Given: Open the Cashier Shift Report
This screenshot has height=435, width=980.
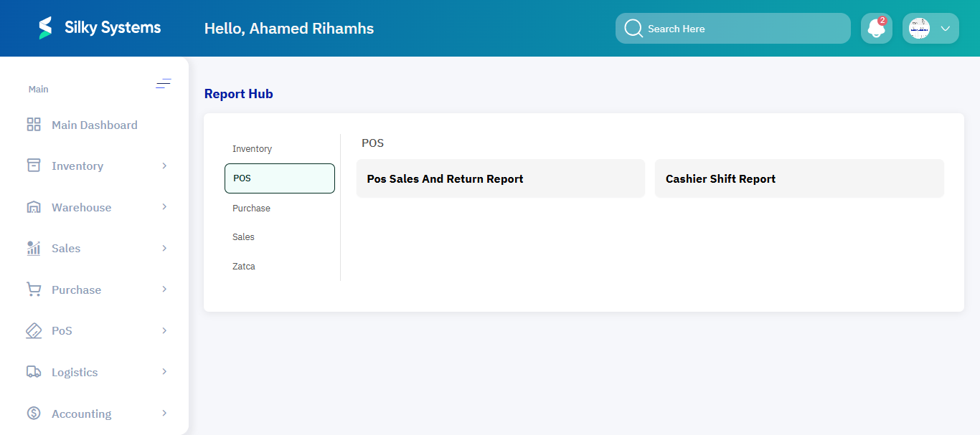Looking at the screenshot, I should pyautogui.click(x=799, y=178).
